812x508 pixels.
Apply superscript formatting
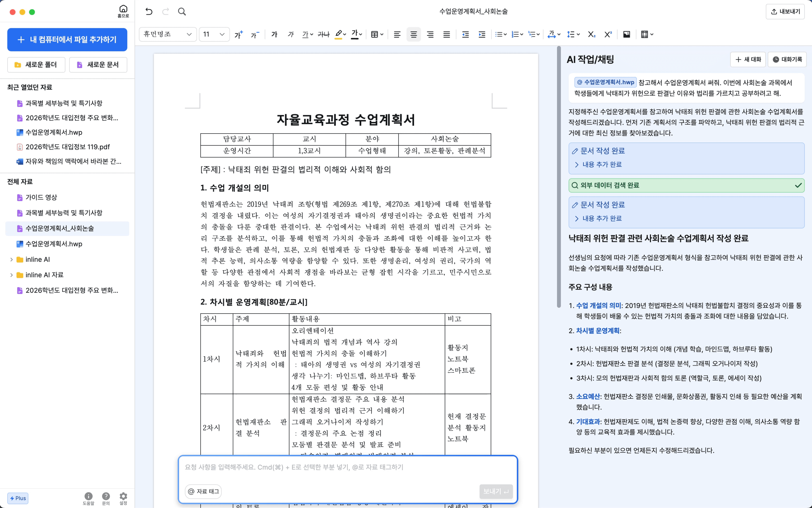[608, 34]
